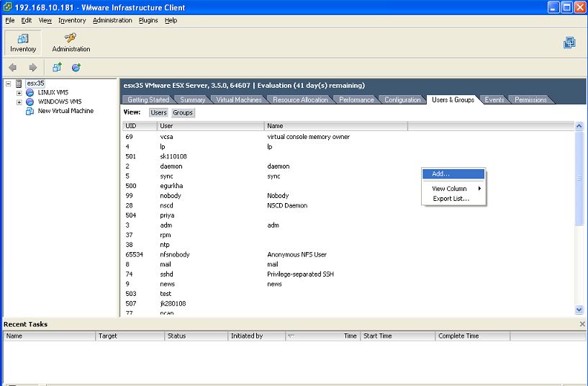The height and width of the screenshot is (386, 588).
Task: Select the vcsa user row
Action: click(x=349, y=137)
